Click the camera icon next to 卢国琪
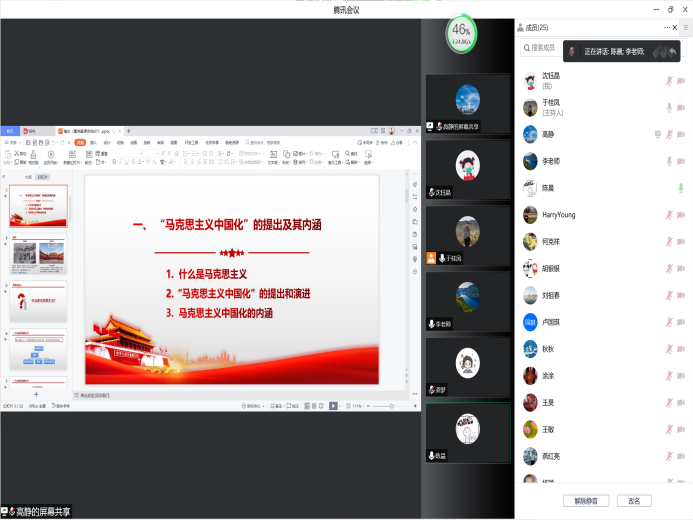The image size is (693, 520). click(x=681, y=322)
